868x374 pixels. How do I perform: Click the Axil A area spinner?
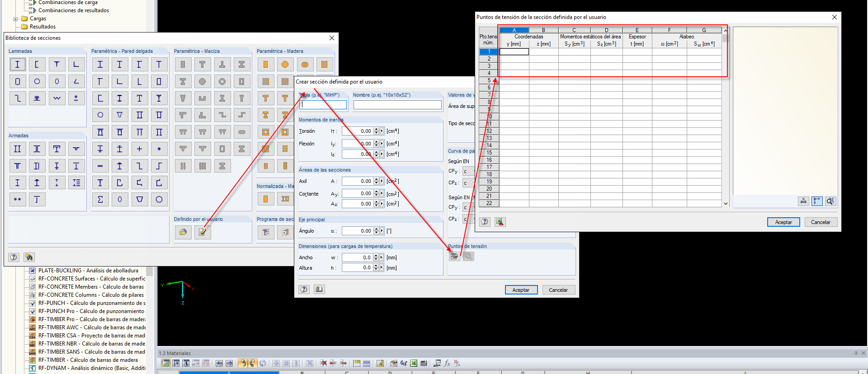click(x=376, y=181)
